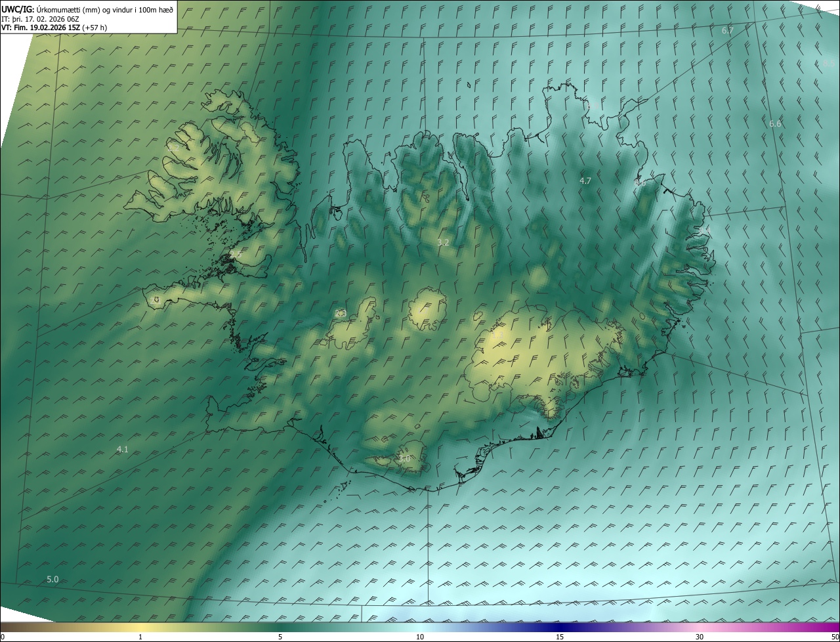
Task: Pick the dark navy color above the 15 tick
Action: tap(560, 627)
